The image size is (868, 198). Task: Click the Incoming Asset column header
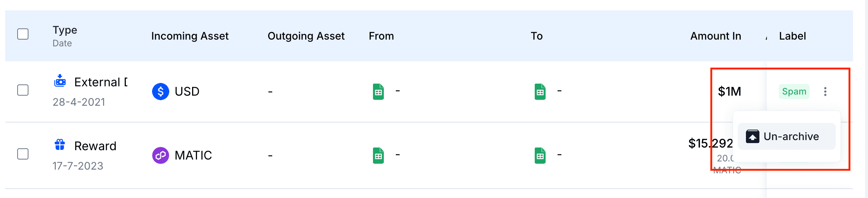189,36
